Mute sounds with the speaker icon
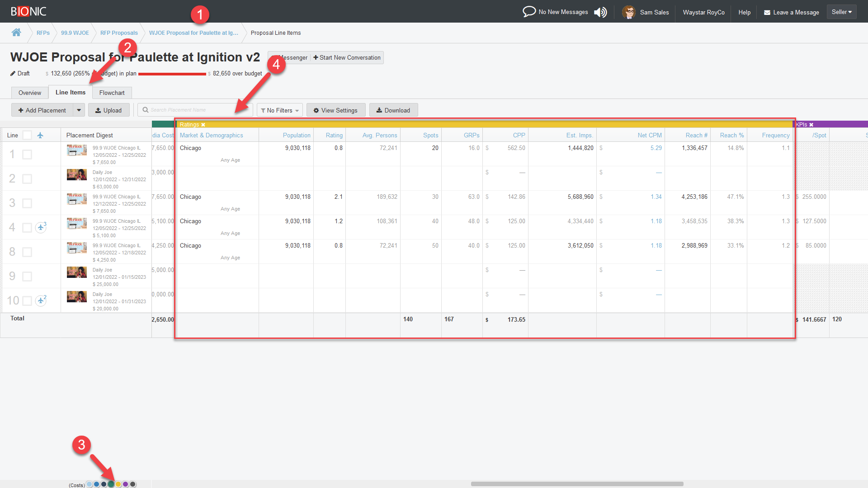 point(600,12)
